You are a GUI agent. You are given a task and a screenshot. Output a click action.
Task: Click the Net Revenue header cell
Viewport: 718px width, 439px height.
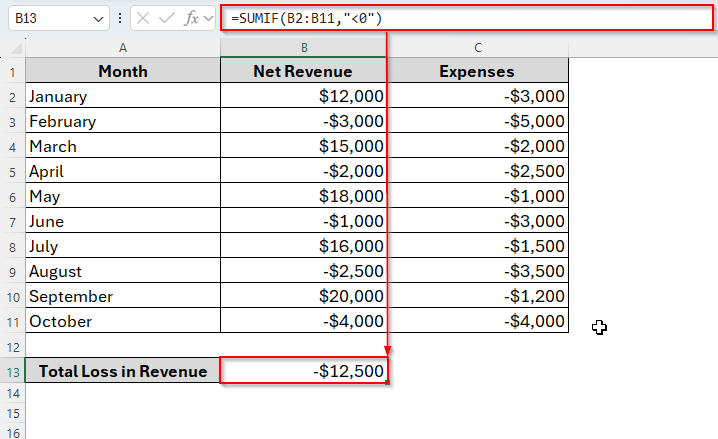(304, 72)
